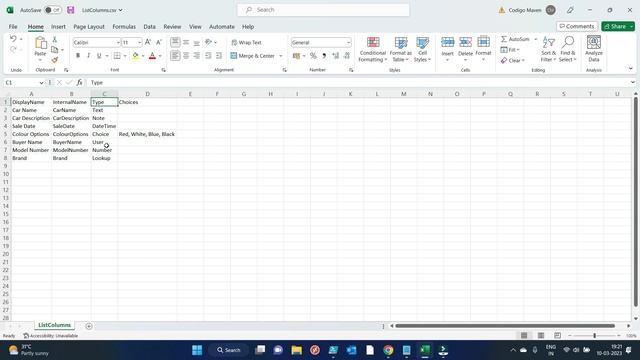Click the Copy icon
The image size is (640, 360).
55,50
